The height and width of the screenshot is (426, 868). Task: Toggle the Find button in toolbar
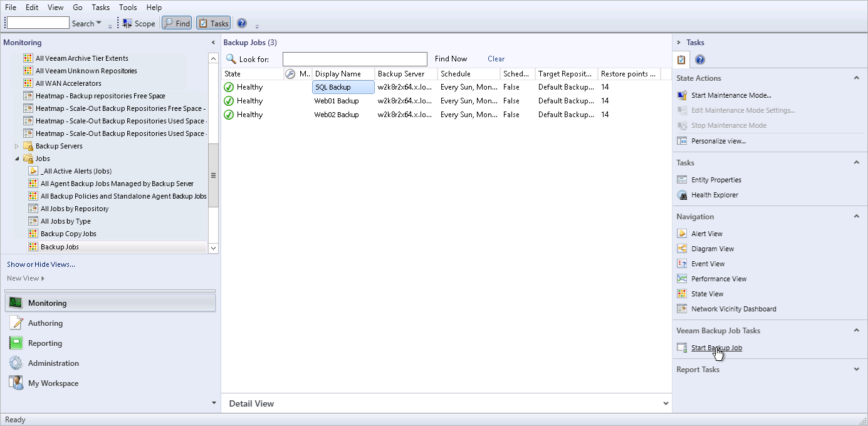(177, 23)
